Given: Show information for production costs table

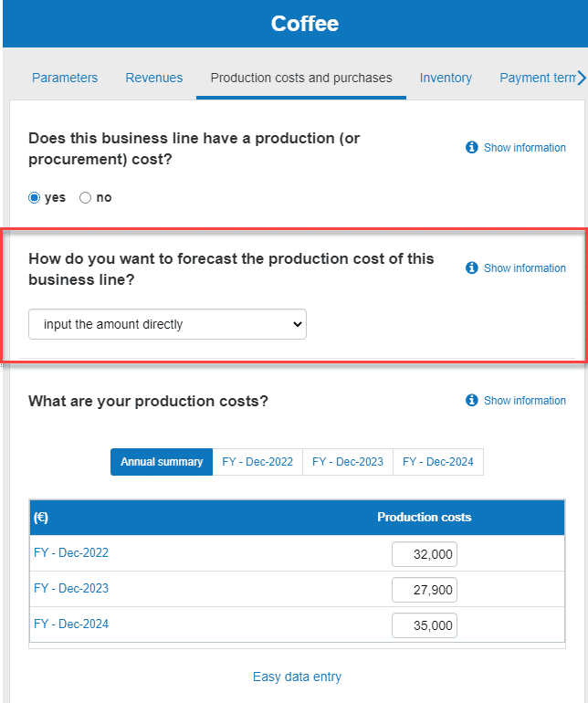Looking at the screenshot, I should 524,401.
